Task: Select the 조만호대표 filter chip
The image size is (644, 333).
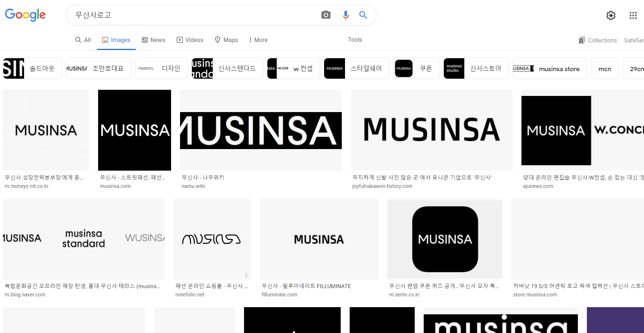Action: [x=98, y=68]
